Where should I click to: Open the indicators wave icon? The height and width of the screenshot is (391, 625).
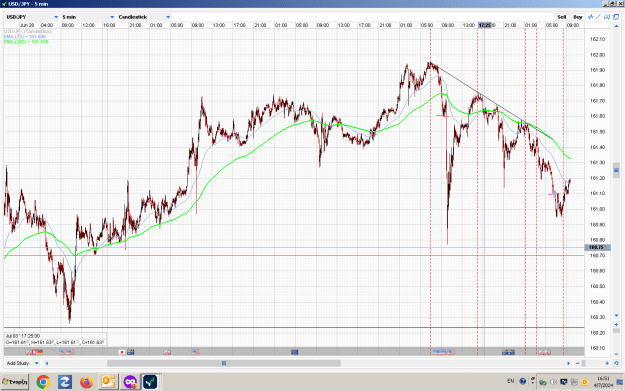pos(591,17)
